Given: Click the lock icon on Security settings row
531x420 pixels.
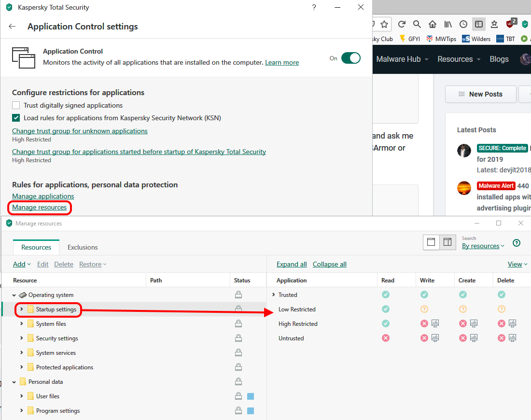Looking at the screenshot, I should (x=238, y=338).
